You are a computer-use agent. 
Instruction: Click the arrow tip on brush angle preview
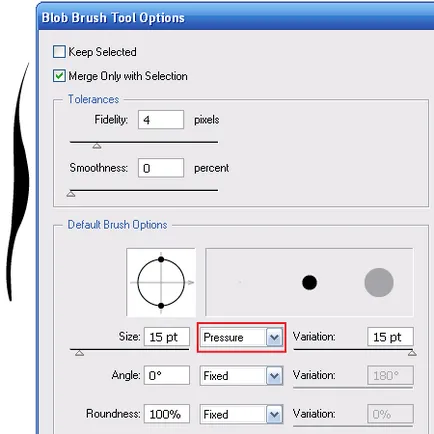click(191, 283)
